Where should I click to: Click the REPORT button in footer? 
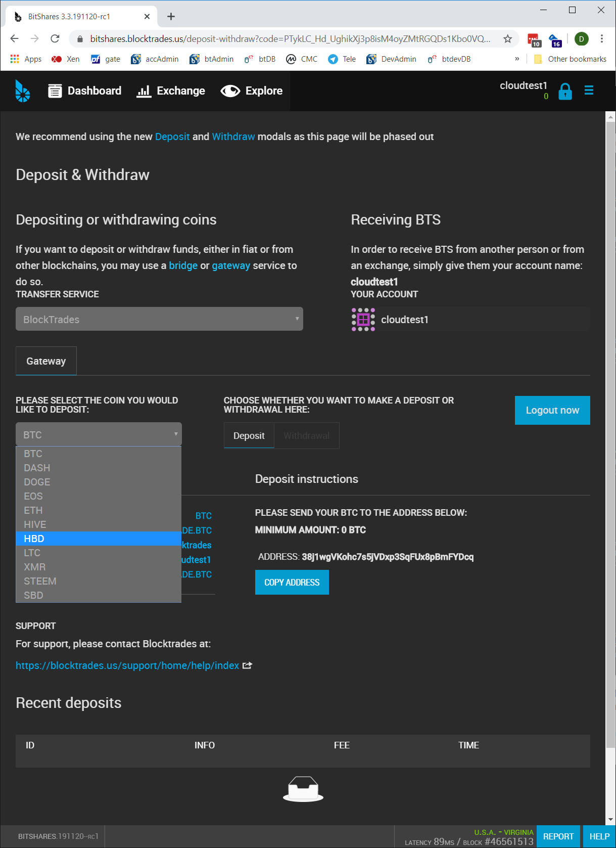pyautogui.click(x=558, y=836)
